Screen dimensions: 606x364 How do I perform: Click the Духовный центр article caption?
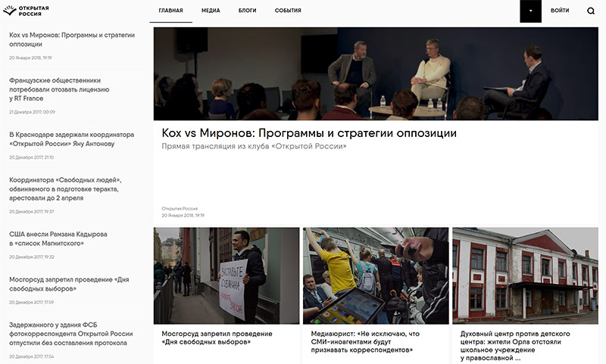(x=515, y=346)
